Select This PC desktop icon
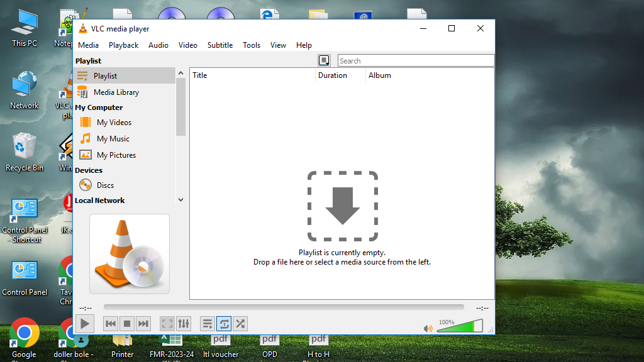 tap(25, 28)
